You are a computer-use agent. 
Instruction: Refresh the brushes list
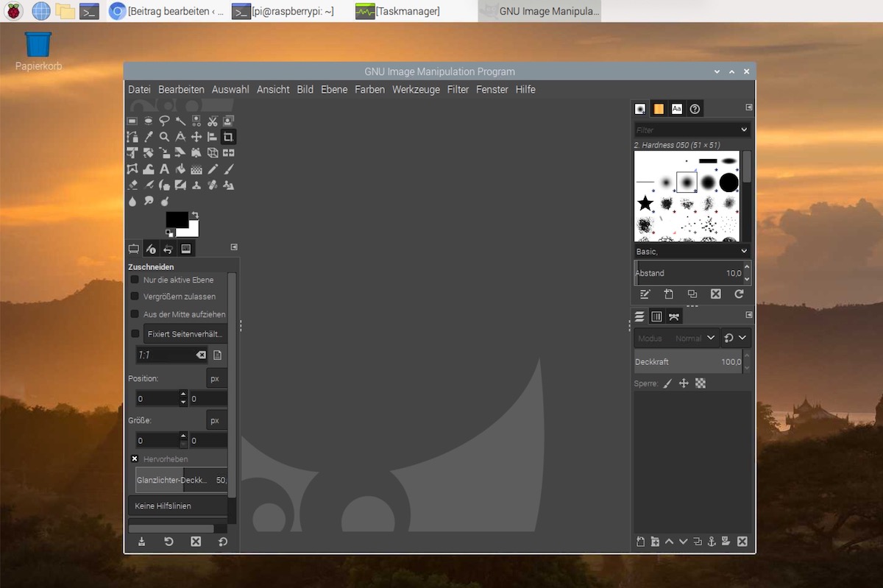click(x=739, y=294)
